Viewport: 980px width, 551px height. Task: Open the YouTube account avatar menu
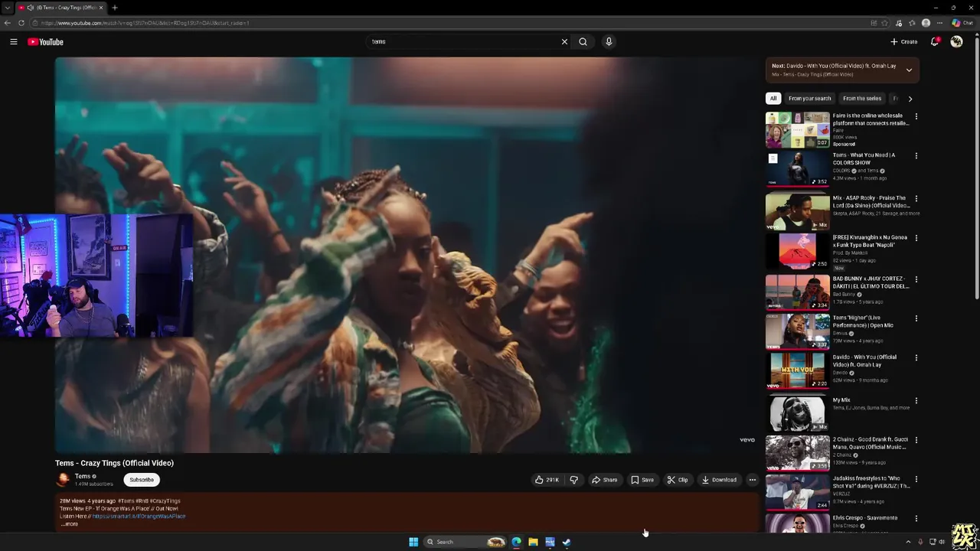pos(956,42)
